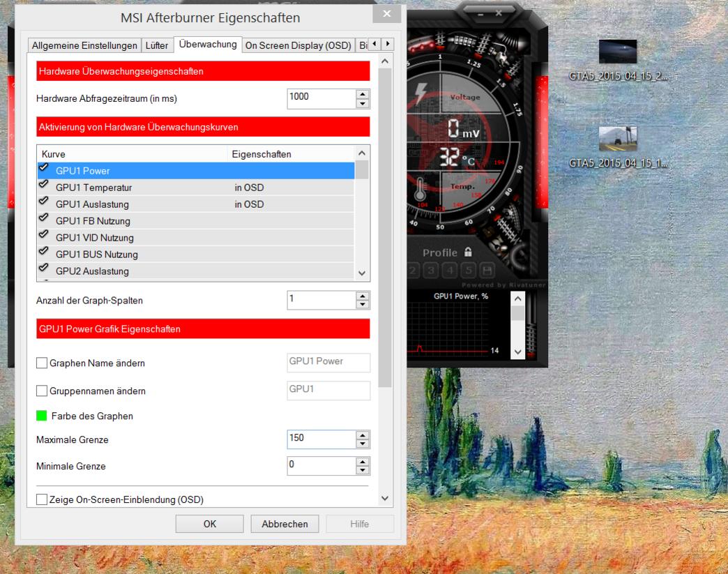
Task: Click the Maximale Grenze input field
Action: pyautogui.click(x=321, y=439)
